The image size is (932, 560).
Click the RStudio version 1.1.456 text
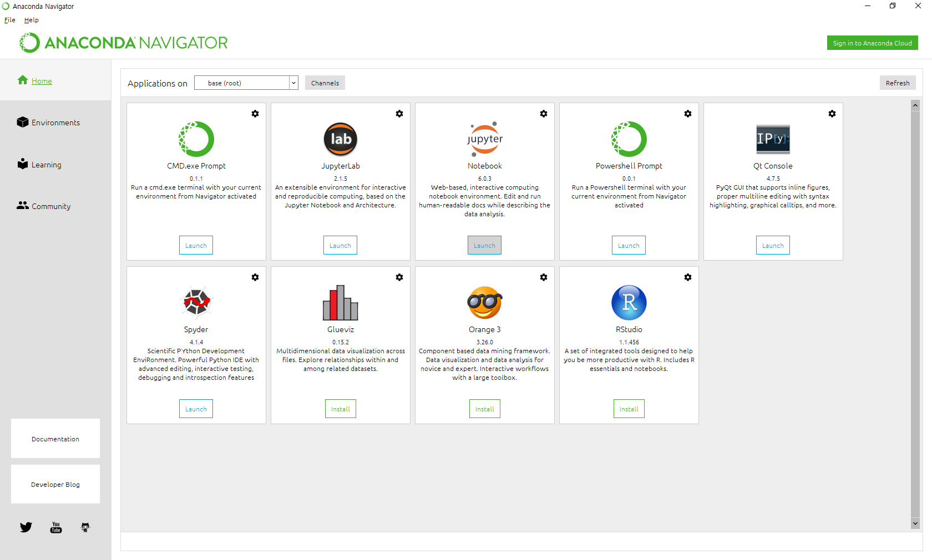pos(629,342)
